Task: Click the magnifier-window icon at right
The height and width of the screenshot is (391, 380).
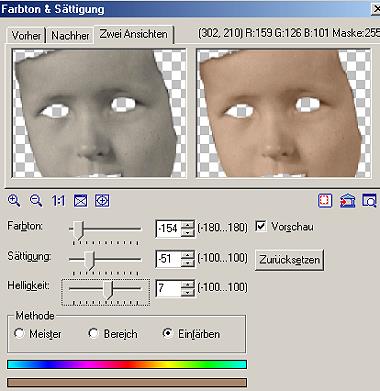Action: click(369, 201)
